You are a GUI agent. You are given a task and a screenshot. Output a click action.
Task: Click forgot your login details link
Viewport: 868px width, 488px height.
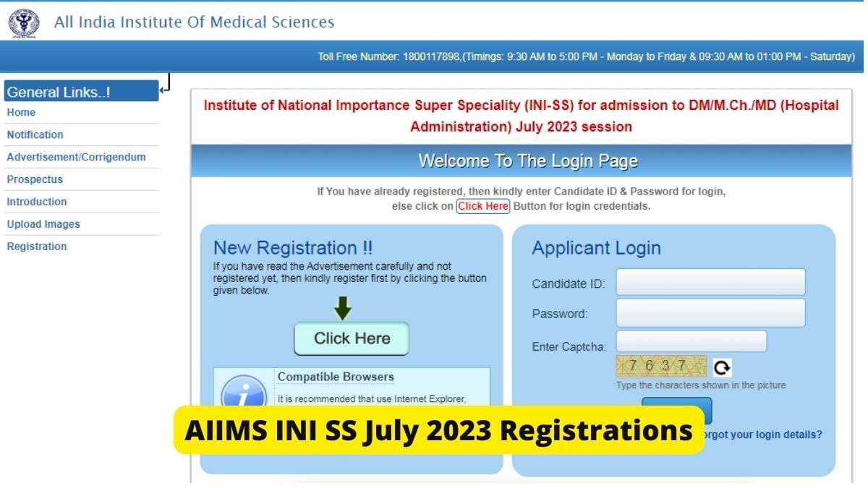[763, 435]
